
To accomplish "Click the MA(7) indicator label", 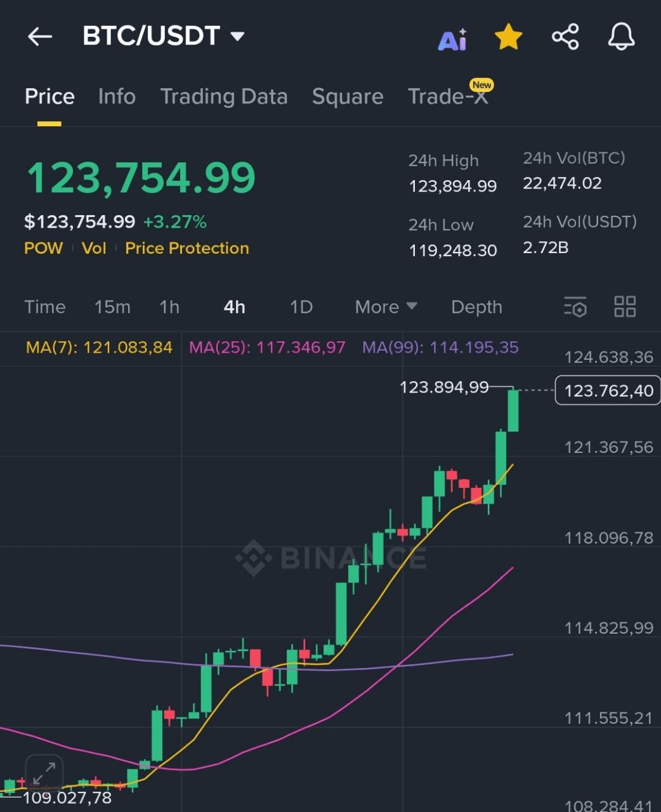I will 99,348.
